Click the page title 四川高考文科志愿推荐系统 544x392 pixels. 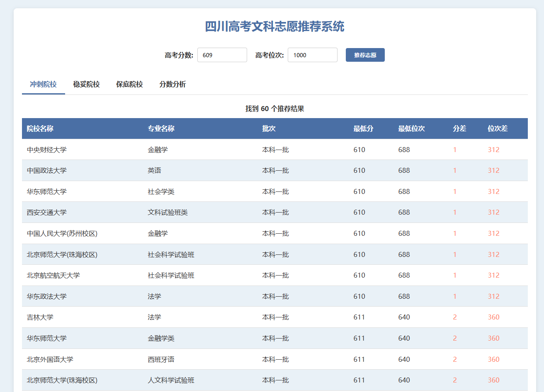coord(275,27)
